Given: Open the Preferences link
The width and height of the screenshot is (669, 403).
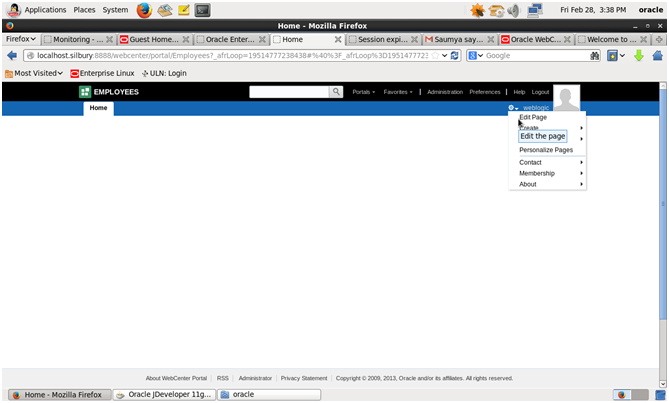Looking at the screenshot, I should point(485,92).
